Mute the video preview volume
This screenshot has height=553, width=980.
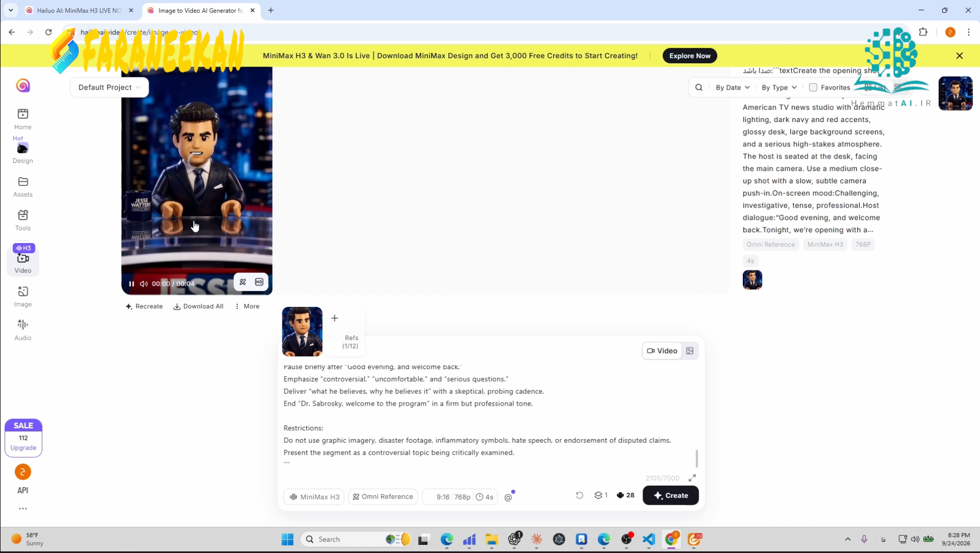tap(144, 284)
